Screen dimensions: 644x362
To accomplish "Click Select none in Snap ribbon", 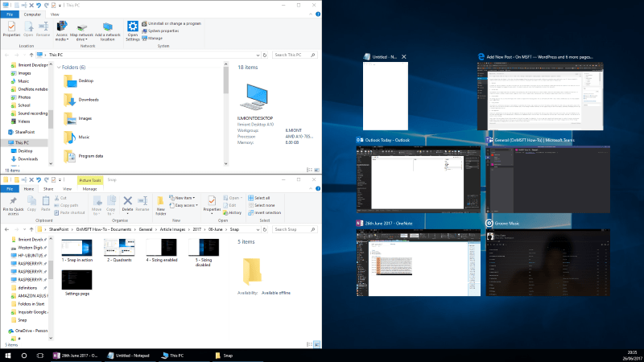I will point(261,205).
